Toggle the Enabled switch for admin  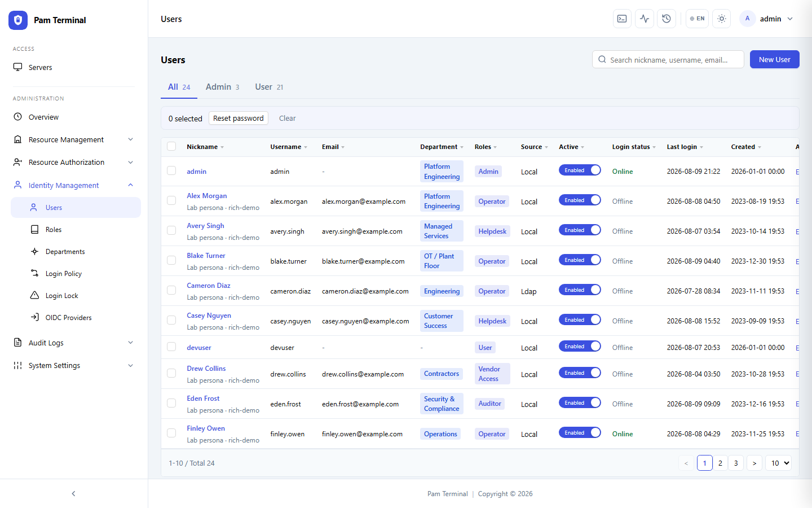(580, 170)
